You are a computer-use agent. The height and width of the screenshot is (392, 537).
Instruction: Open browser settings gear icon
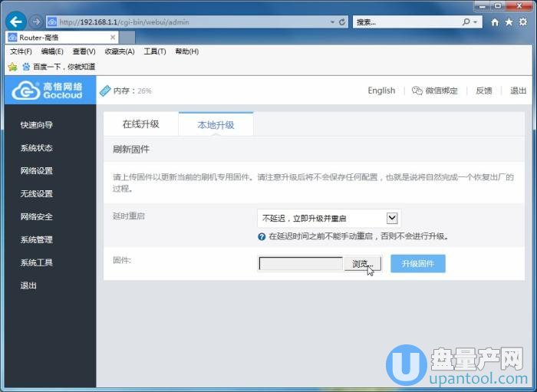(522, 22)
